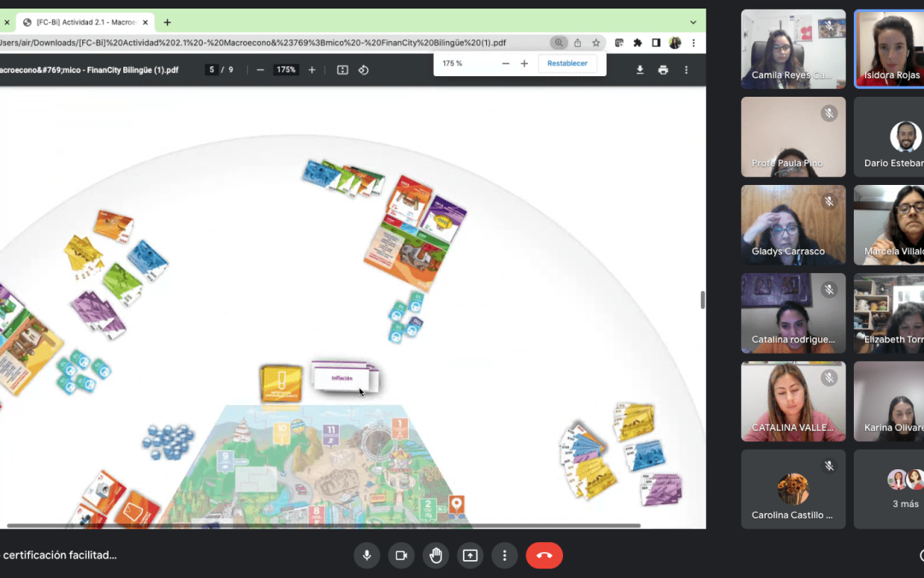Leave the call with red hang-up button

[544, 556]
